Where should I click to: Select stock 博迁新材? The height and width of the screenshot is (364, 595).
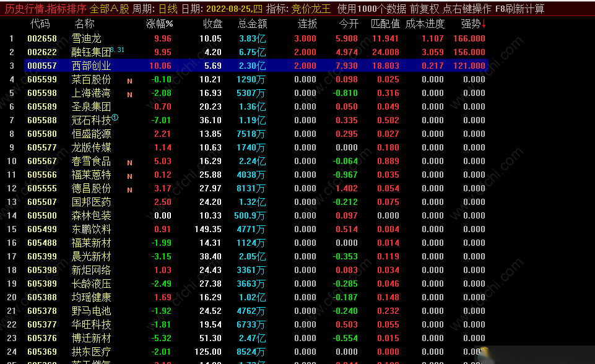[91, 338]
